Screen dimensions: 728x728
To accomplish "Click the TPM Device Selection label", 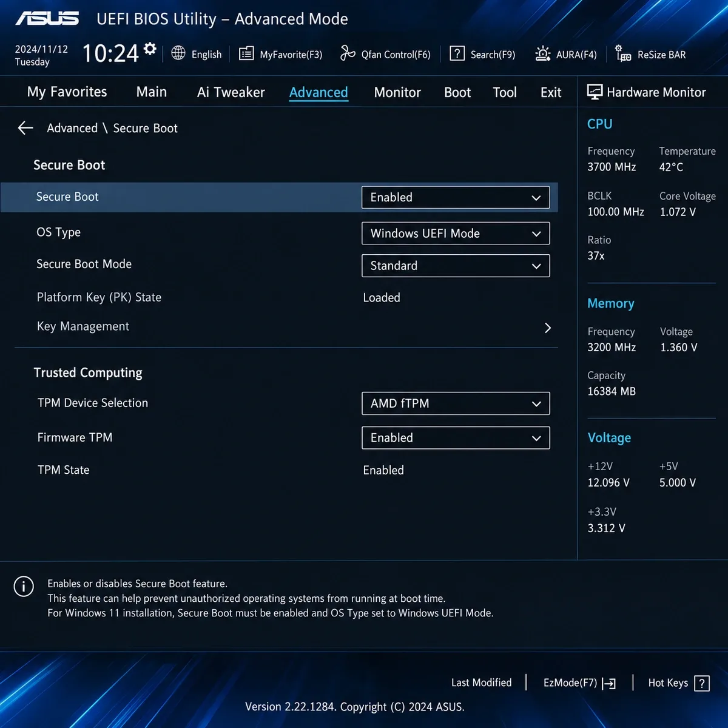I will (93, 403).
